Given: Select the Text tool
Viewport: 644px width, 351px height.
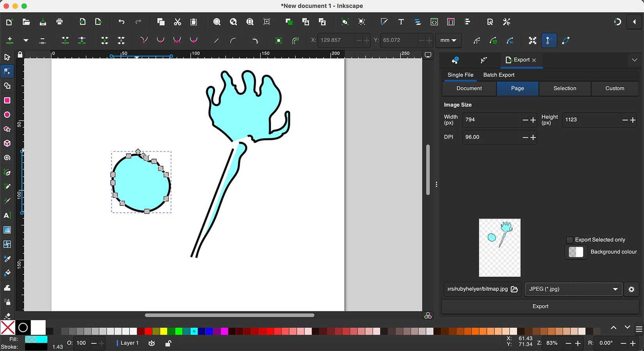Looking at the screenshot, I should click(x=7, y=215).
